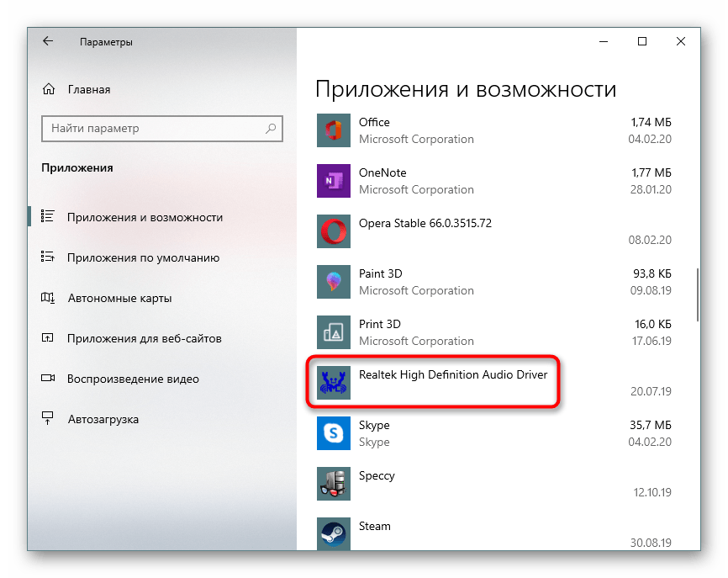The height and width of the screenshot is (578, 728).
Task: Click the 93,8 КБ Paint 3D size
Action: [x=652, y=273]
